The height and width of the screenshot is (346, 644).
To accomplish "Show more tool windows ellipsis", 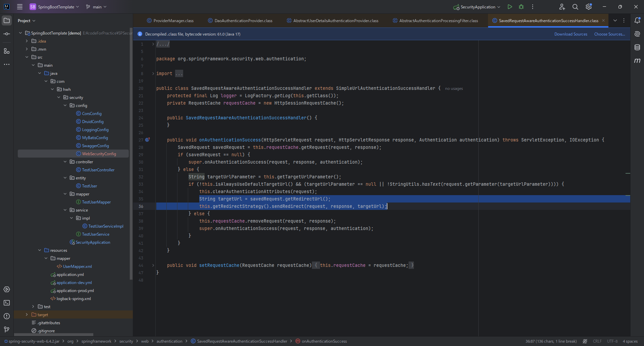I will tap(7, 64).
